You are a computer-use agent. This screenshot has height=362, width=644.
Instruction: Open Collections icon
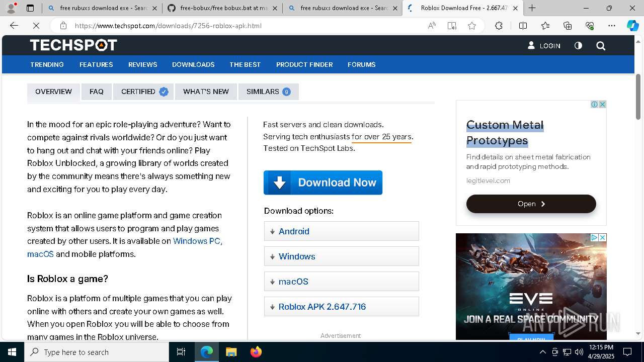[x=568, y=26]
